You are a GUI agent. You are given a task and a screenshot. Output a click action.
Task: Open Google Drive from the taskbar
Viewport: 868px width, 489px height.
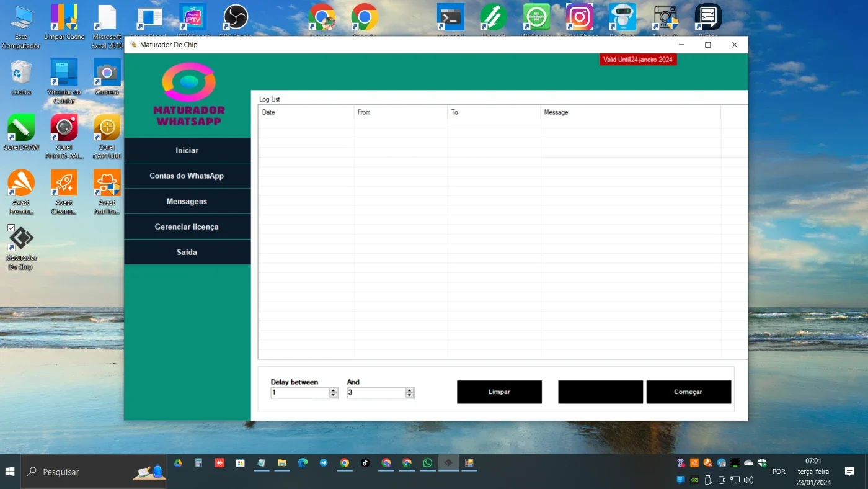178,463
